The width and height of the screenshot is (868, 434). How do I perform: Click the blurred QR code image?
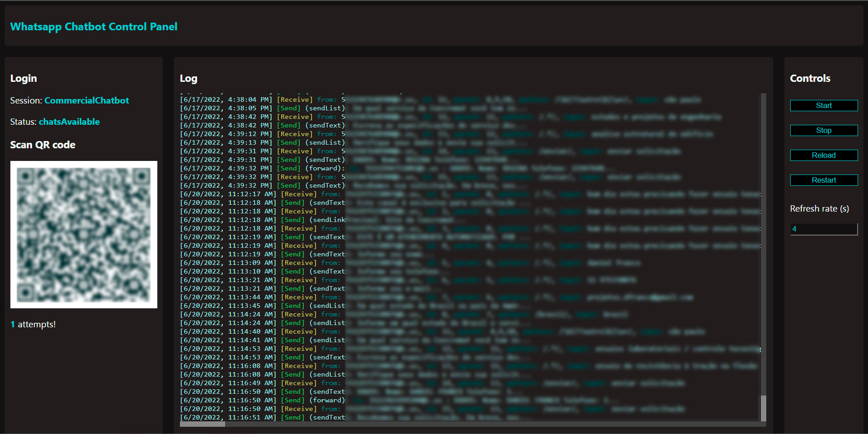click(x=84, y=235)
